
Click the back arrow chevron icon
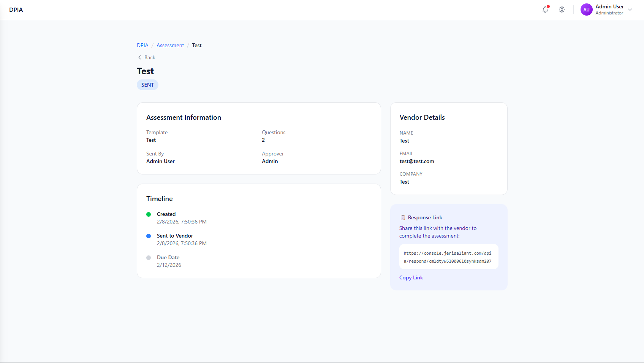139,57
